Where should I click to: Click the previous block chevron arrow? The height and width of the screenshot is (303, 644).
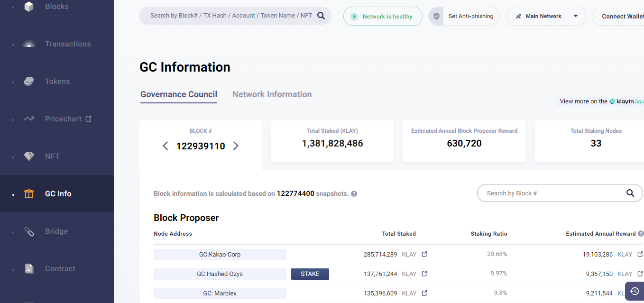click(x=166, y=146)
